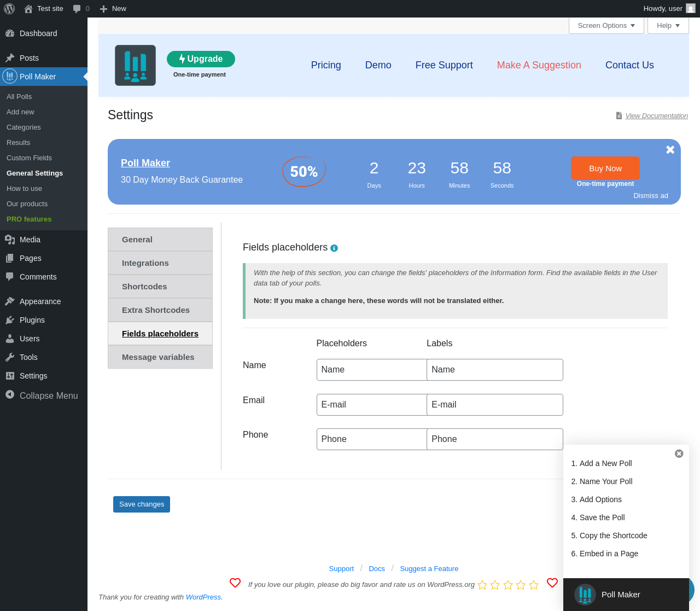Image resolution: width=700 pixels, height=611 pixels.
Task: Click the orange Buy Now button
Action: (x=605, y=168)
